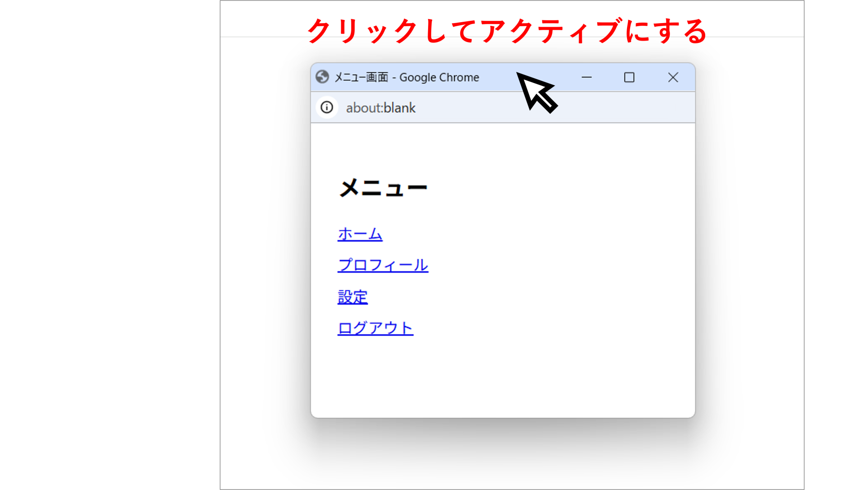
Task: Click the globe icon in title bar
Action: tap(322, 77)
